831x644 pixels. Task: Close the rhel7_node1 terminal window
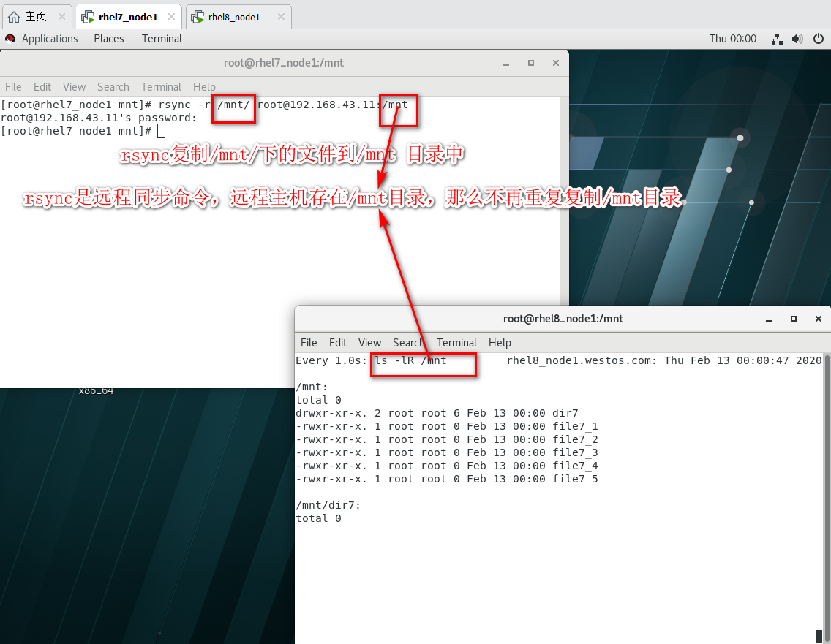pyautogui.click(x=556, y=63)
